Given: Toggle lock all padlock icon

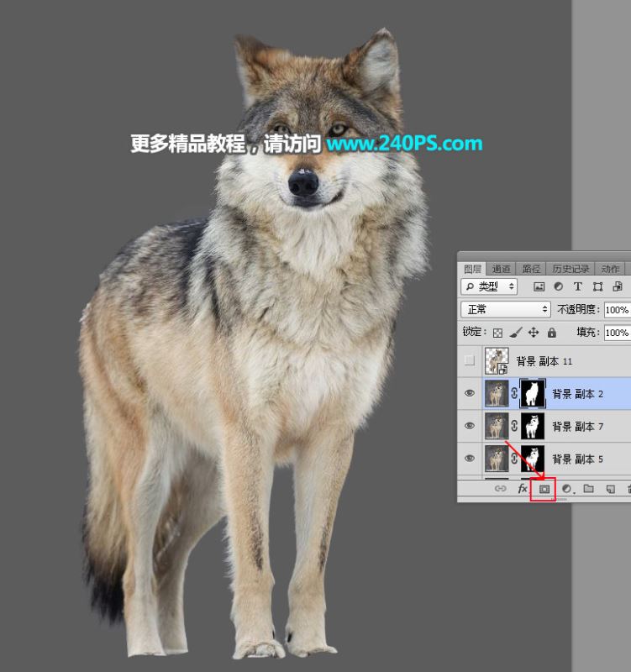Looking at the screenshot, I should tap(552, 332).
